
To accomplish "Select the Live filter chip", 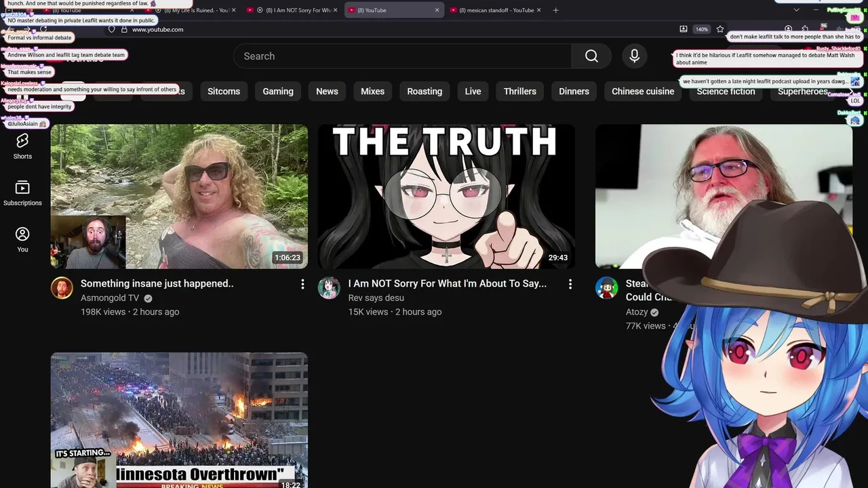I will click(473, 91).
